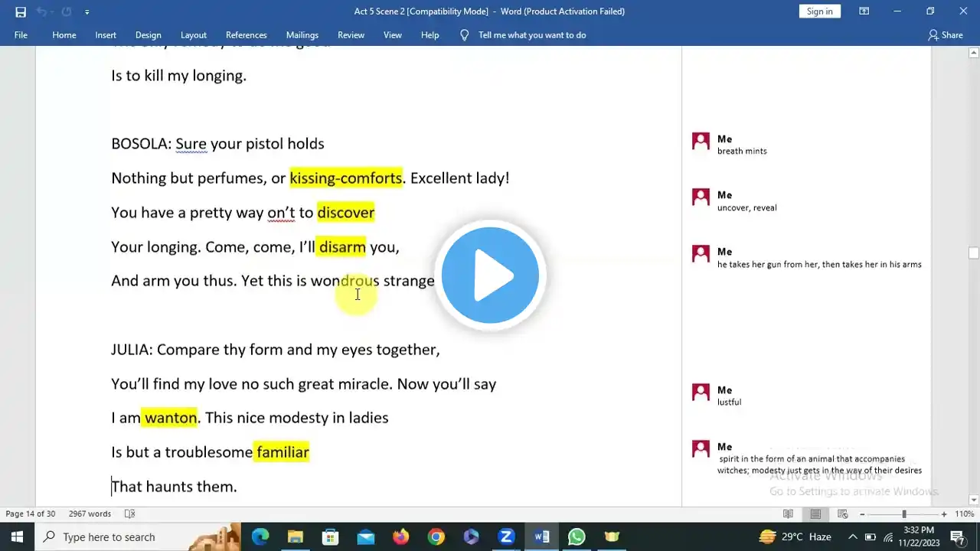Image resolution: width=980 pixels, height=551 pixels.
Task: Click the highlighted word wanton
Action: click(169, 418)
